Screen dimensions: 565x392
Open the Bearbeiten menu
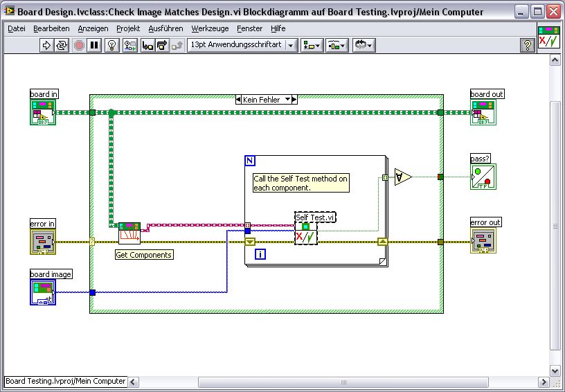click(51, 28)
